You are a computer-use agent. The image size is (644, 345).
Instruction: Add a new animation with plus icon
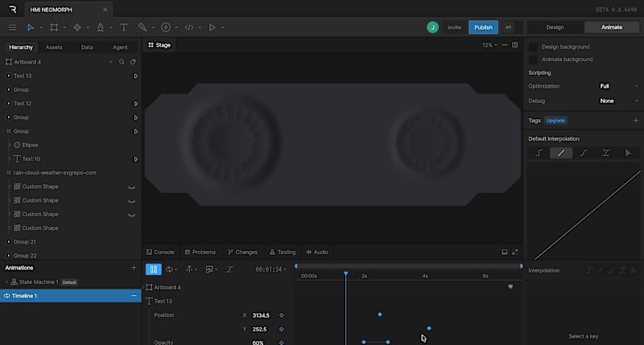click(x=134, y=268)
